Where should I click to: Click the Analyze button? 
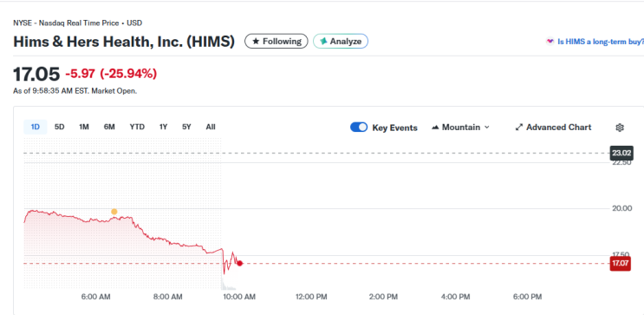[341, 41]
